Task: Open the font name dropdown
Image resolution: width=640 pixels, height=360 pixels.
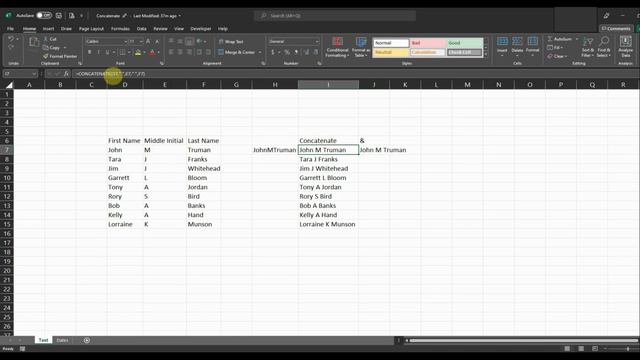Action: [125, 42]
